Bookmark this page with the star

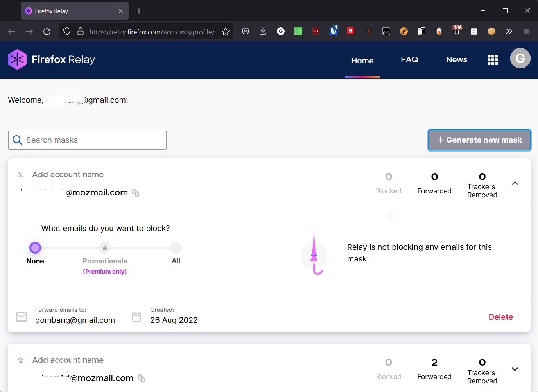click(226, 32)
